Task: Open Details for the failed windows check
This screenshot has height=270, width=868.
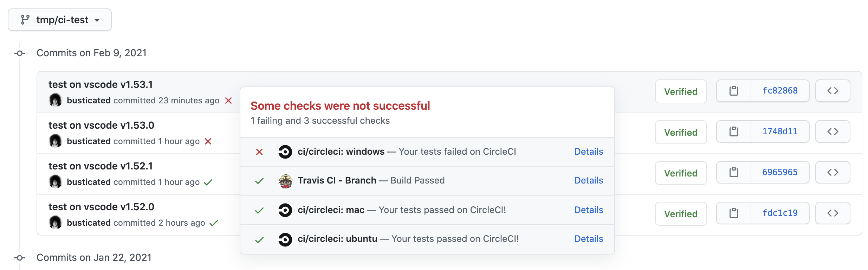Action: pos(588,152)
